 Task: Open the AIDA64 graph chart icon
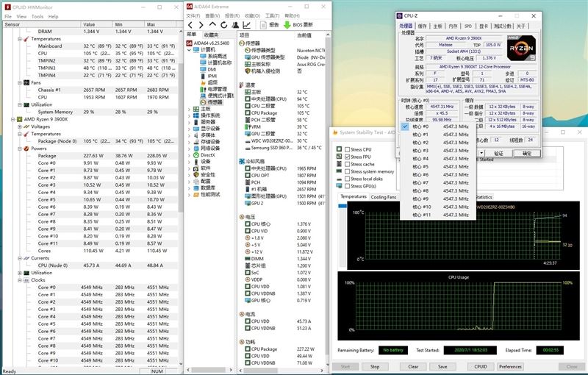[x=247, y=25]
